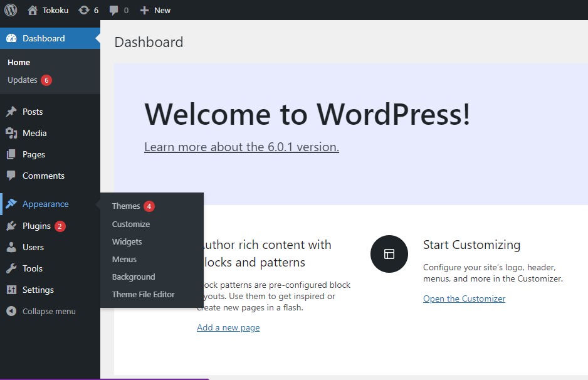Select the Appearance menu item
588x380 pixels.
tap(50, 204)
